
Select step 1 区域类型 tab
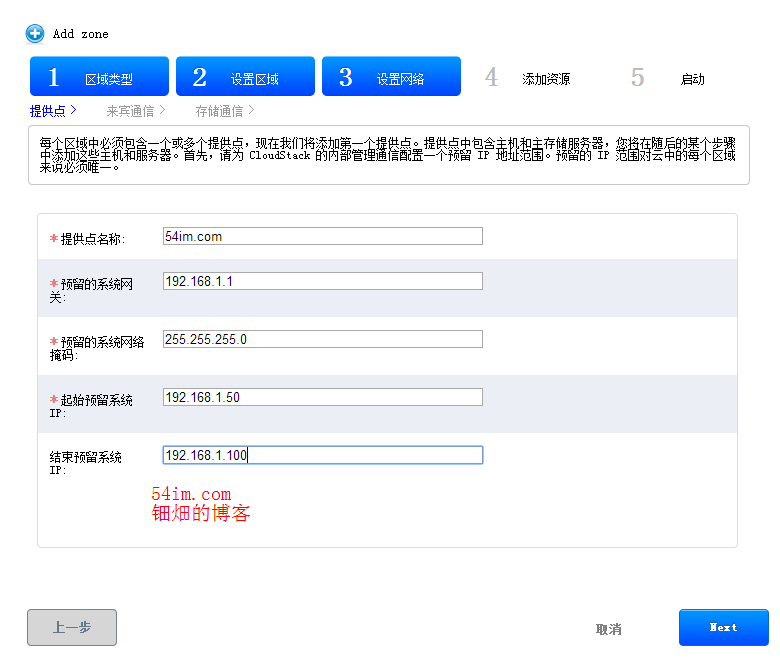click(99, 76)
